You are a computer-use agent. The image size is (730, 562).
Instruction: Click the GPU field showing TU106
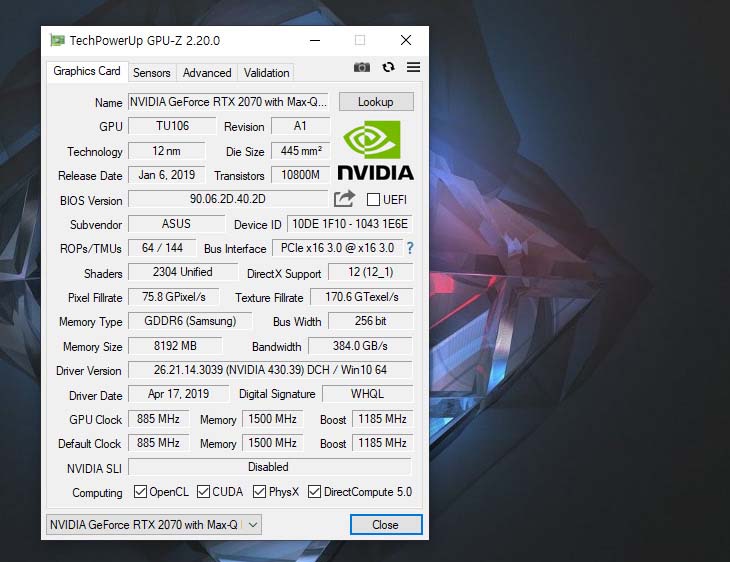click(x=172, y=126)
